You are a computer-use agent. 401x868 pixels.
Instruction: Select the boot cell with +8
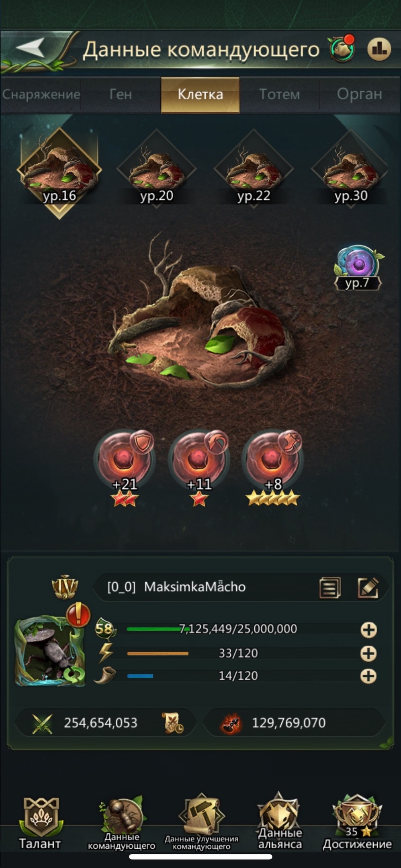[273, 465]
